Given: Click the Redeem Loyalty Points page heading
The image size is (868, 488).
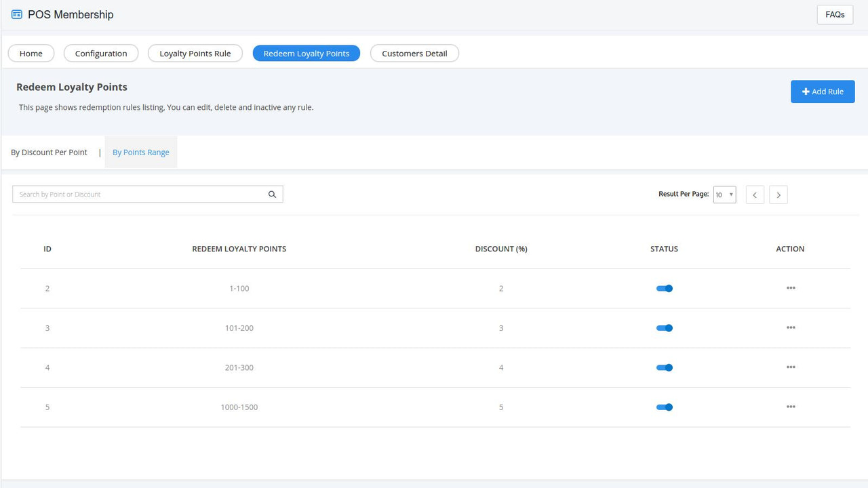Looking at the screenshot, I should tap(72, 87).
